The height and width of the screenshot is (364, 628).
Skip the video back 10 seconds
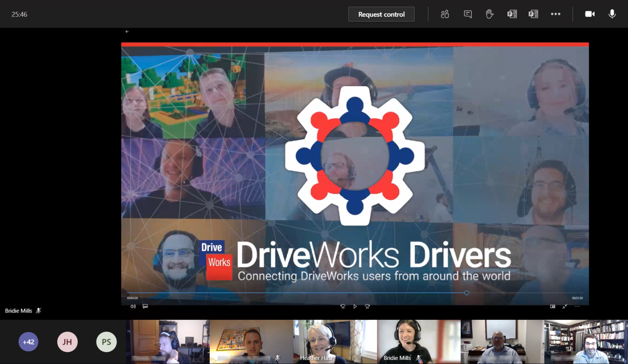point(343,306)
